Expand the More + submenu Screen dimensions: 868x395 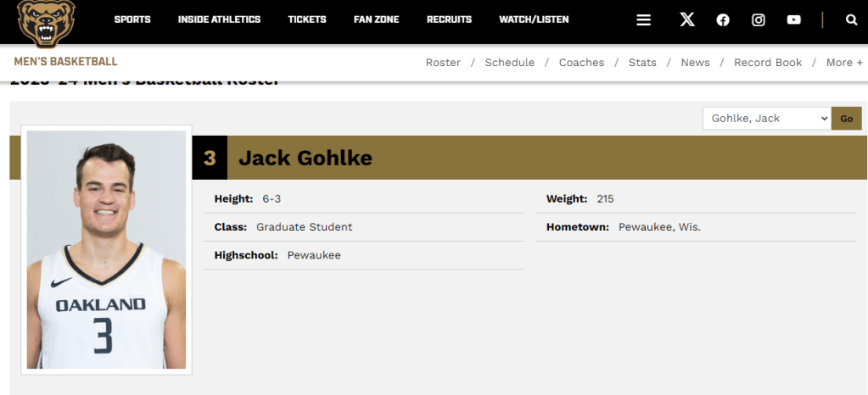[844, 63]
